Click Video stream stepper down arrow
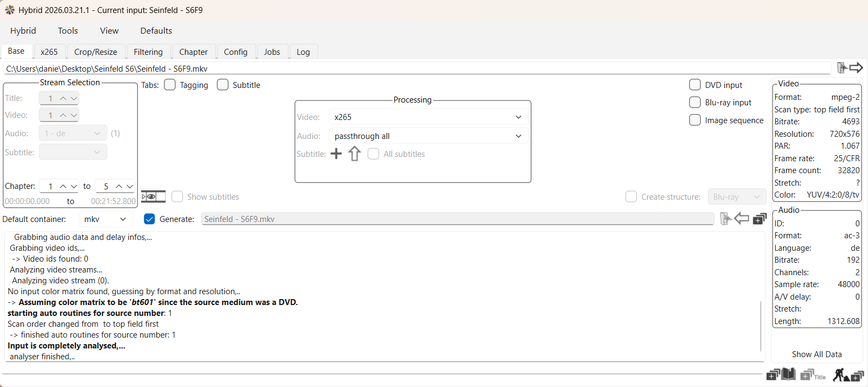 point(74,115)
